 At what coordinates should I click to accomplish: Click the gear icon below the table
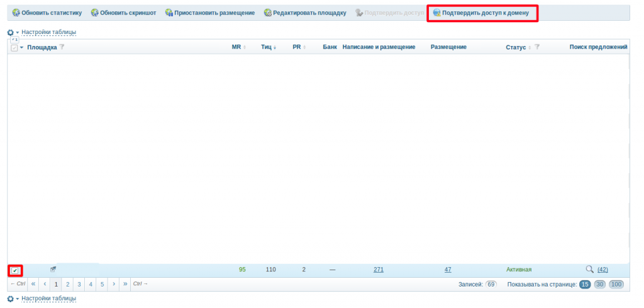coord(11,299)
